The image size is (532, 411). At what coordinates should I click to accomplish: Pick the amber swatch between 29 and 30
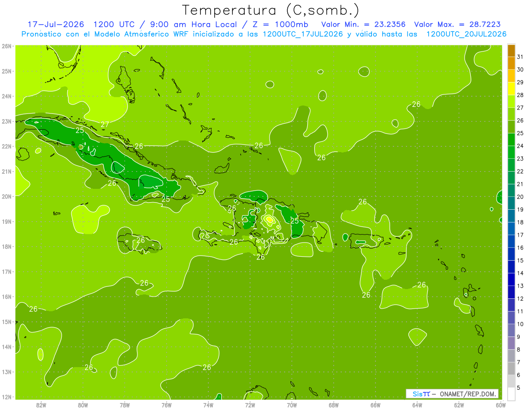coord(511,76)
